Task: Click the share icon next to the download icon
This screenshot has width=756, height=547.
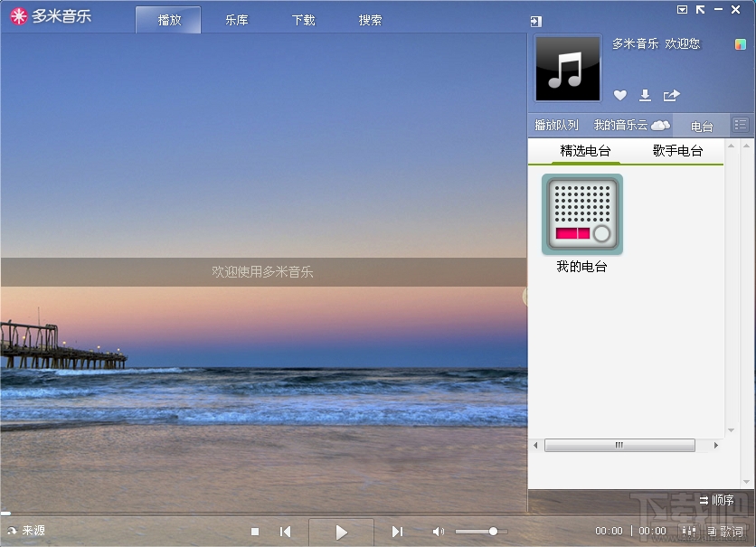Action: pyautogui.click(x=671, y=94)
